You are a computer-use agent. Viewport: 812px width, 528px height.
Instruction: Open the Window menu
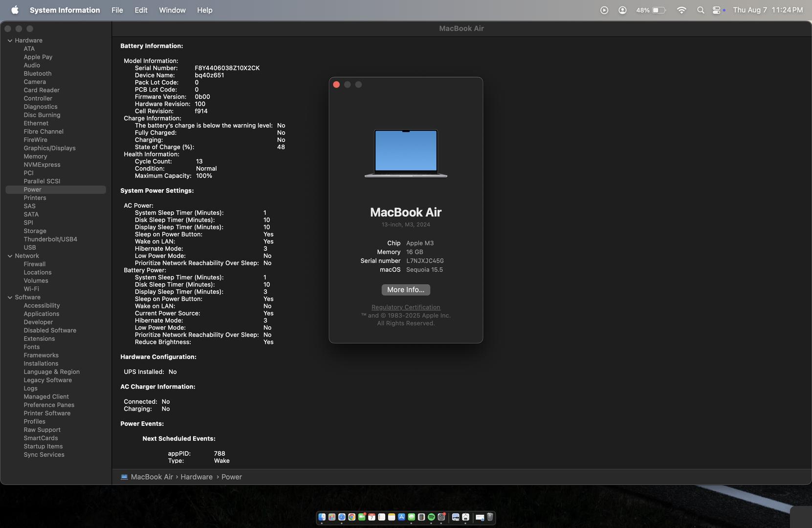point(172,10)
